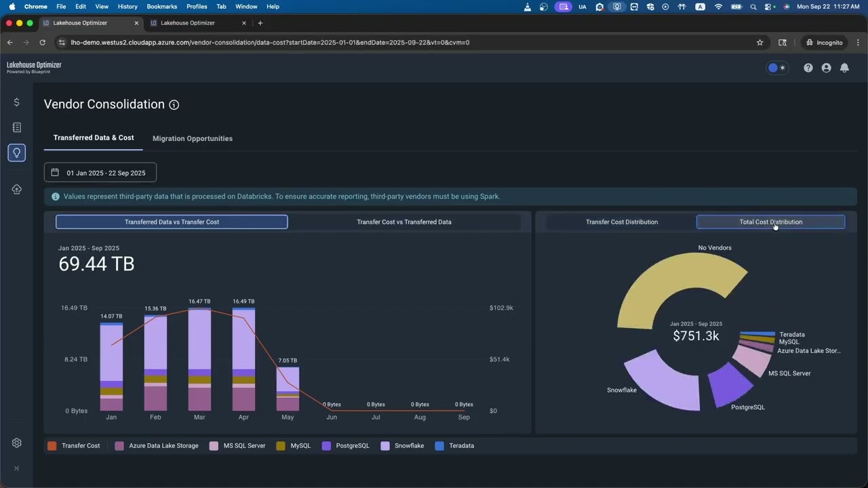Close the first Lakehouse Optimizer tab

point(136,23)
